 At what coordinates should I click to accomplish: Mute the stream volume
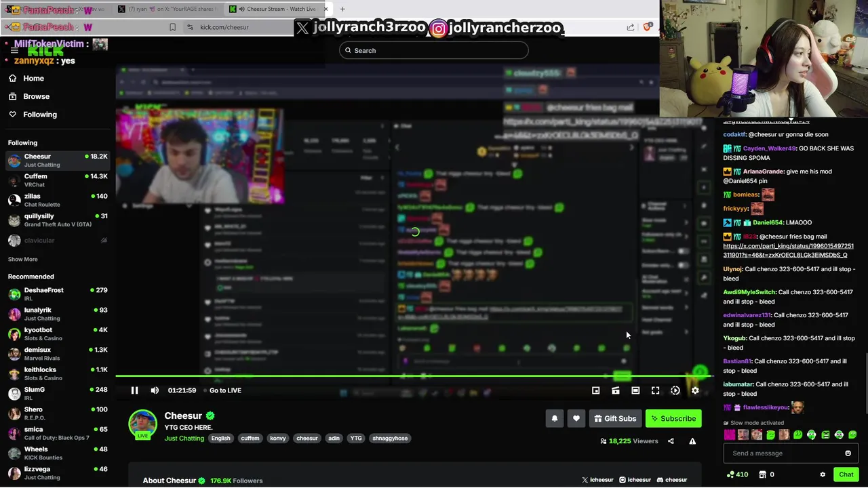click(155, 390)
